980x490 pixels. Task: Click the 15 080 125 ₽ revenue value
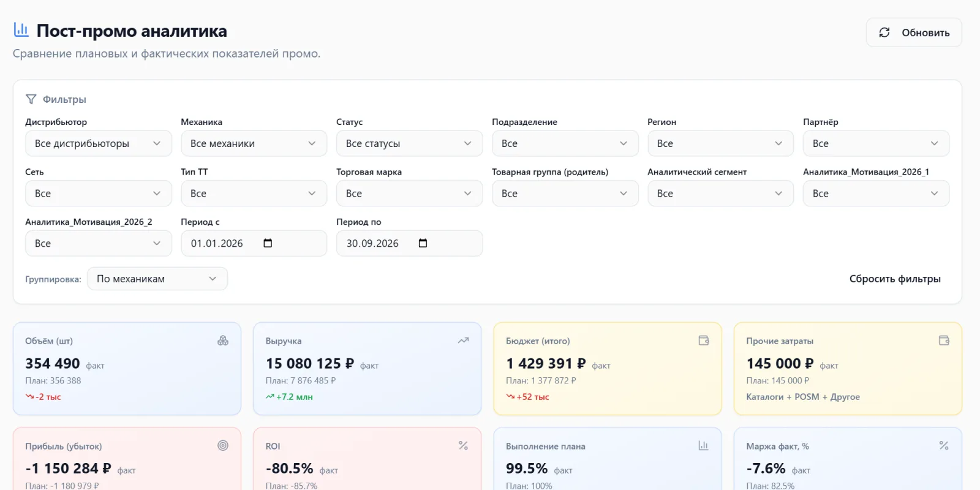[310, 363]
